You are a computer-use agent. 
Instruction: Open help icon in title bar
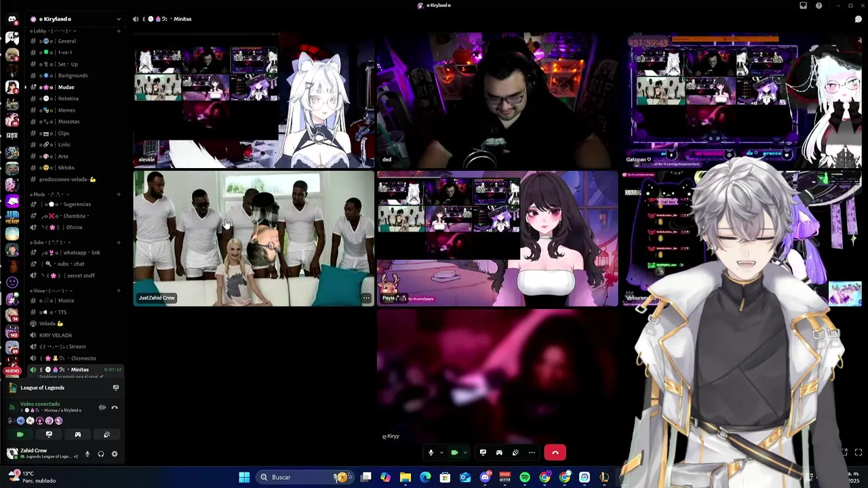pyautogui.click(x=819, y=5)
